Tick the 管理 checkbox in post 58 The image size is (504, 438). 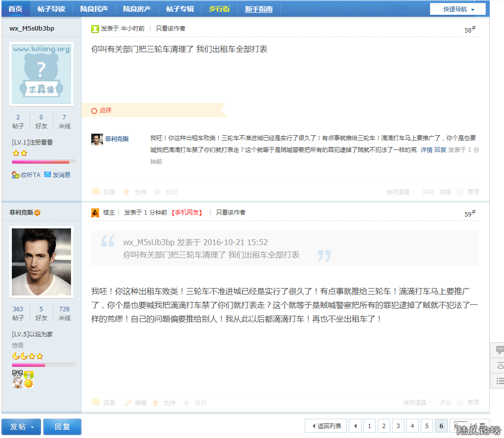click(x=460, y=192)
